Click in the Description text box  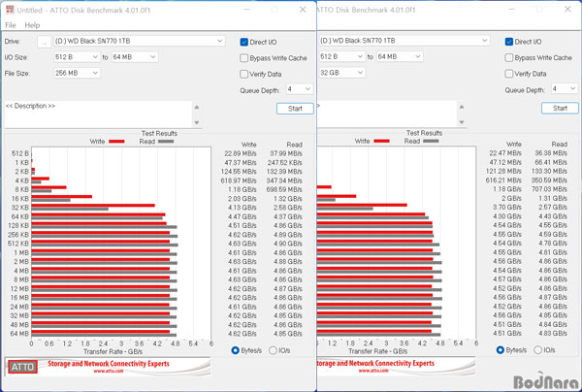(98, 114)
